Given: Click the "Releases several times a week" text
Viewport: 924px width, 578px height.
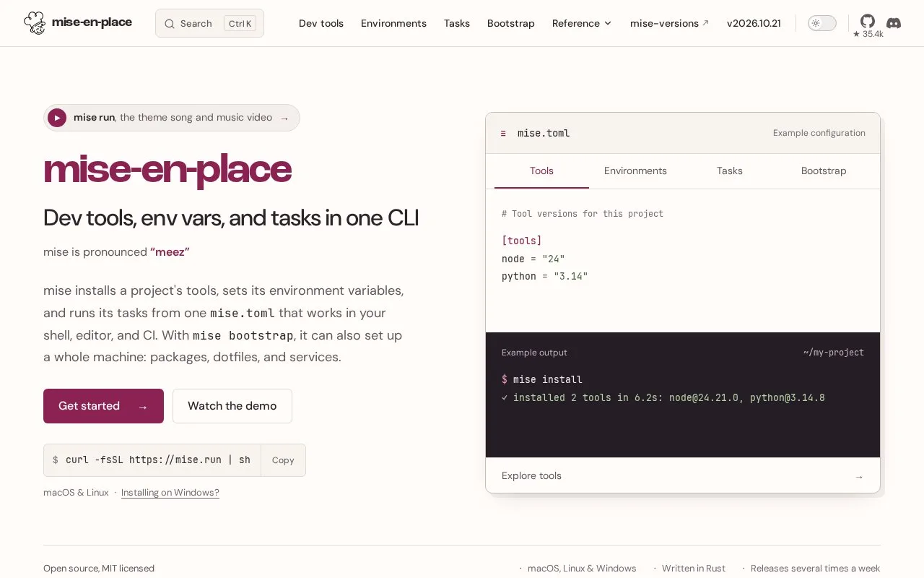Looking at the screenshot, I should pos(816,569).
